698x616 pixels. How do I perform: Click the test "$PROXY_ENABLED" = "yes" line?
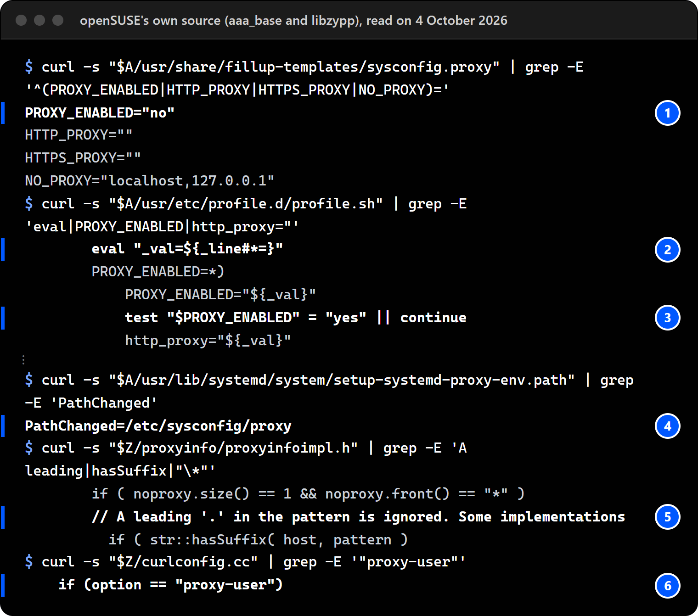pyautogui.click(x=296, y=318)
